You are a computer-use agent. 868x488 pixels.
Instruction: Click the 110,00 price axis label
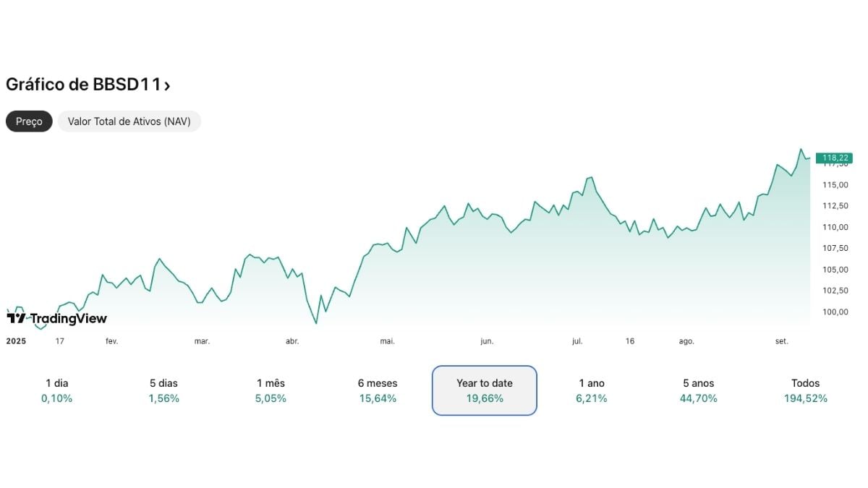pos(834,227)
